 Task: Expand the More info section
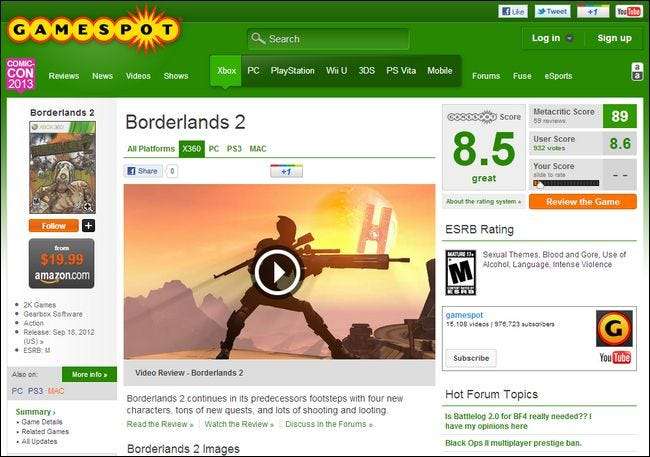89,374
